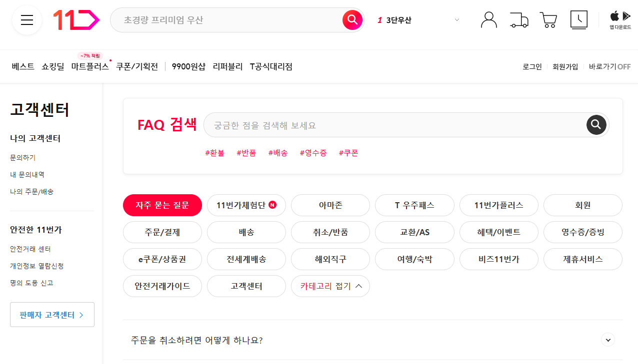Select the 혜택/이벤트 category

(499, 232)
